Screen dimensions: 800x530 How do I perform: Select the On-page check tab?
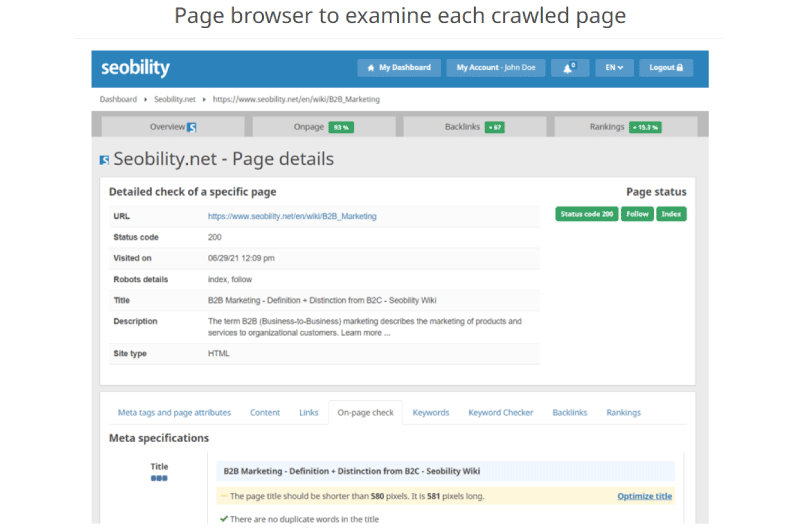click(365, 412)
